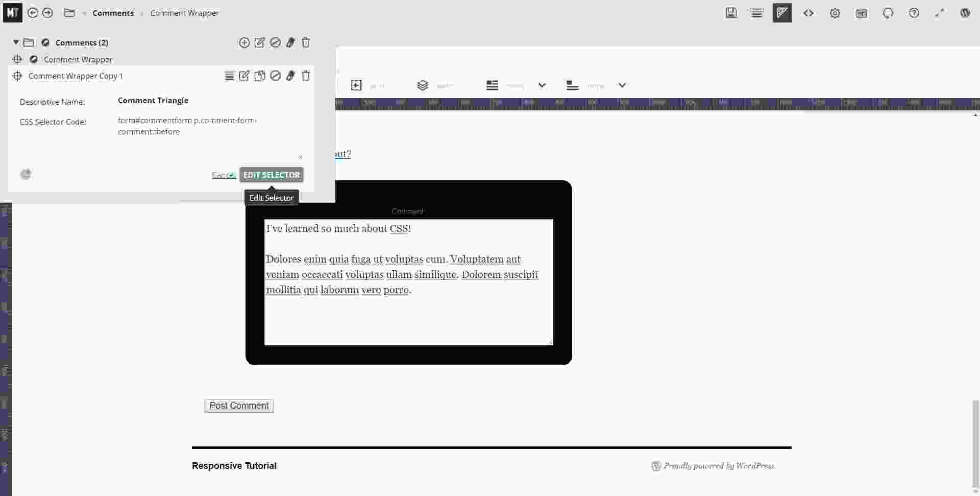Toggle the targeting crosshair for Comment Wrapper
The height and width of the screenshot is (496, 980).
pyautogui.click(x=17, y=59)
